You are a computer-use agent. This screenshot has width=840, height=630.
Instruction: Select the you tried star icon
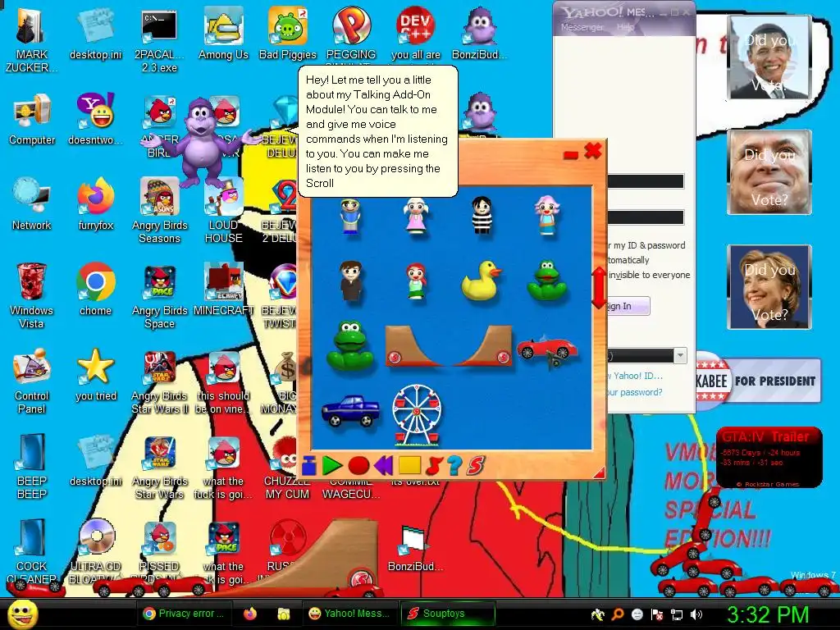point(96,375)
